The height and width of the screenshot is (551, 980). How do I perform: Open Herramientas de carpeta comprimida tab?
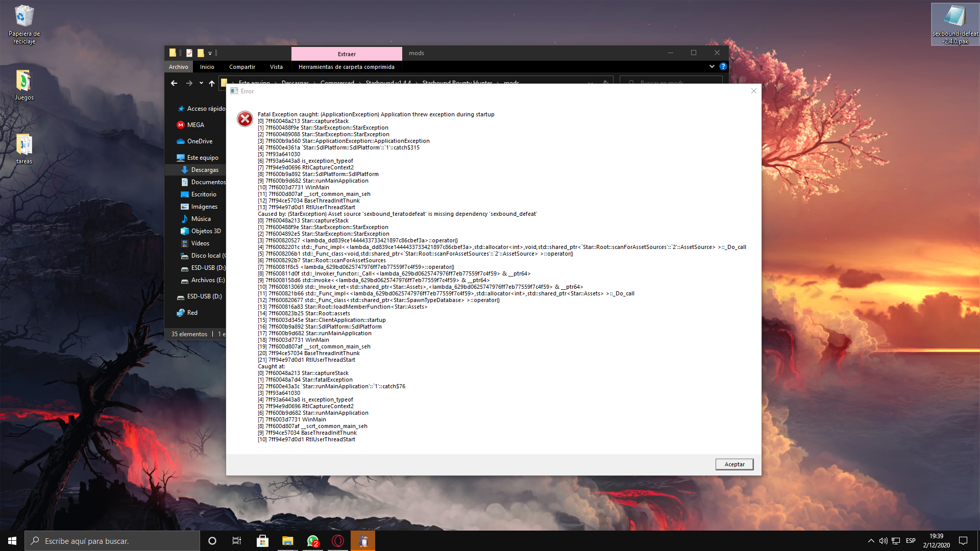(x=347, y=67)
